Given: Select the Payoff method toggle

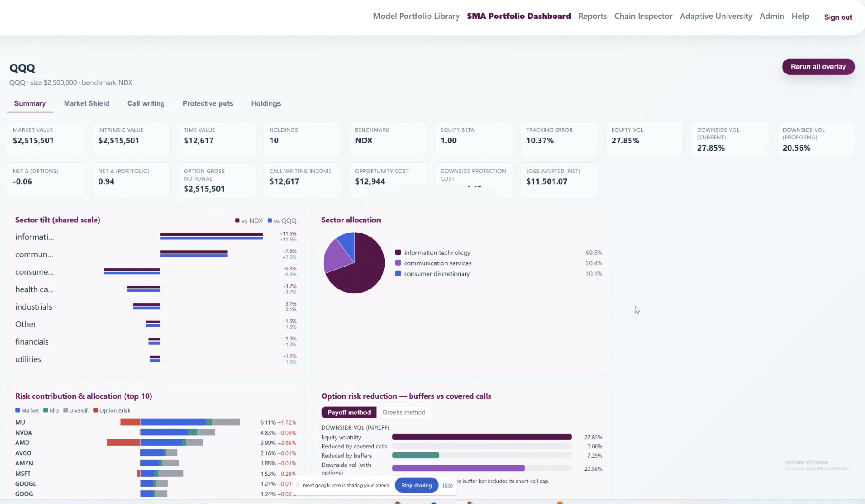Looking at the screenshot, I should [349, 413].
